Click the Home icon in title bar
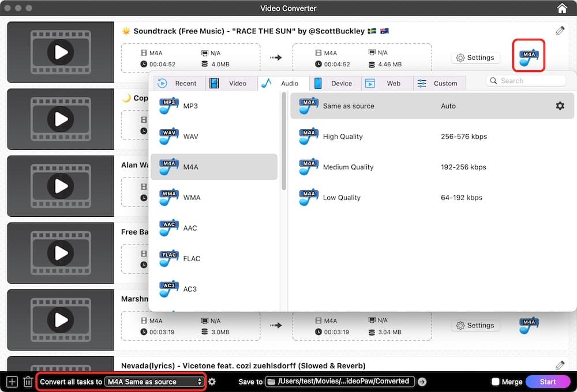The width and height of the screenshot is (577, 392). tap(562, 8)
